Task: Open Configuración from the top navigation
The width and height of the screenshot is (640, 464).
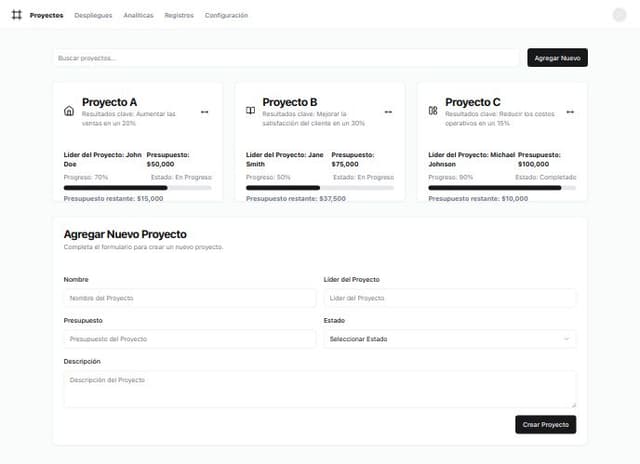Action: click(x=226, y=16)
